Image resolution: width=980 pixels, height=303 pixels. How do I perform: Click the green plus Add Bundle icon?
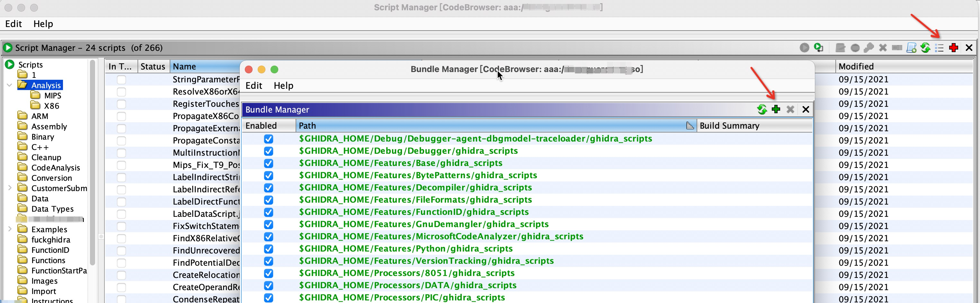[776, 110]
